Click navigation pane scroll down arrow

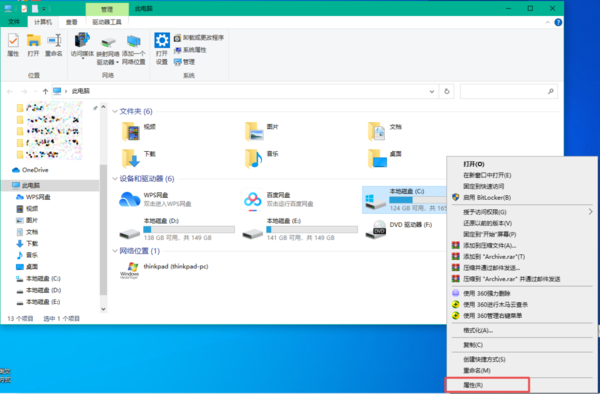pyautogui.click(x=103, y=309)
